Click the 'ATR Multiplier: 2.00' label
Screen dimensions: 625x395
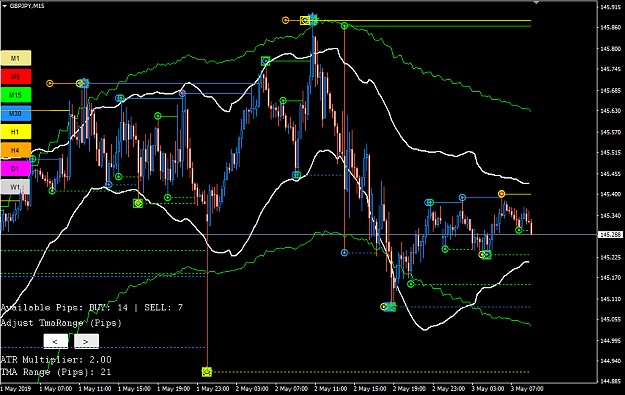point(56,360)
